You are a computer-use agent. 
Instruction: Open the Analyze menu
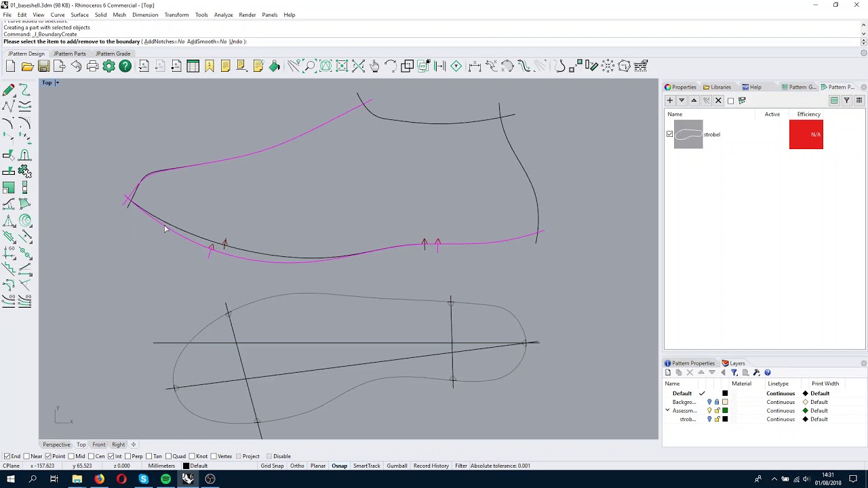223,15
